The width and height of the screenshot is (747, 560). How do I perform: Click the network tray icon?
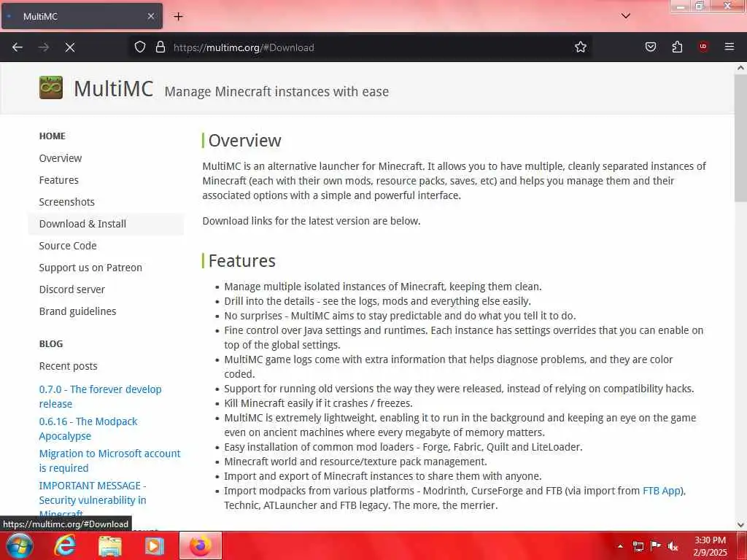pyautogui.click(x=638, y=546)
